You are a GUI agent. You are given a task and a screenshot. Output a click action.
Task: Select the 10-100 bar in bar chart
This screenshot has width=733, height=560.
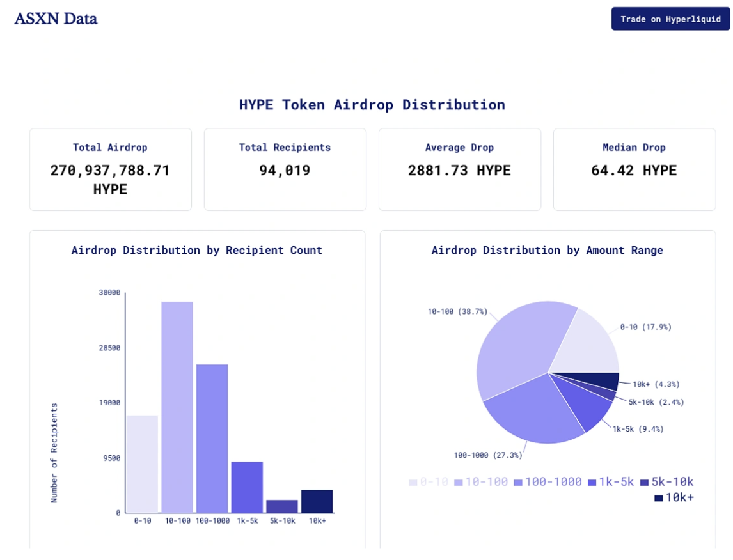click(177, 407)
